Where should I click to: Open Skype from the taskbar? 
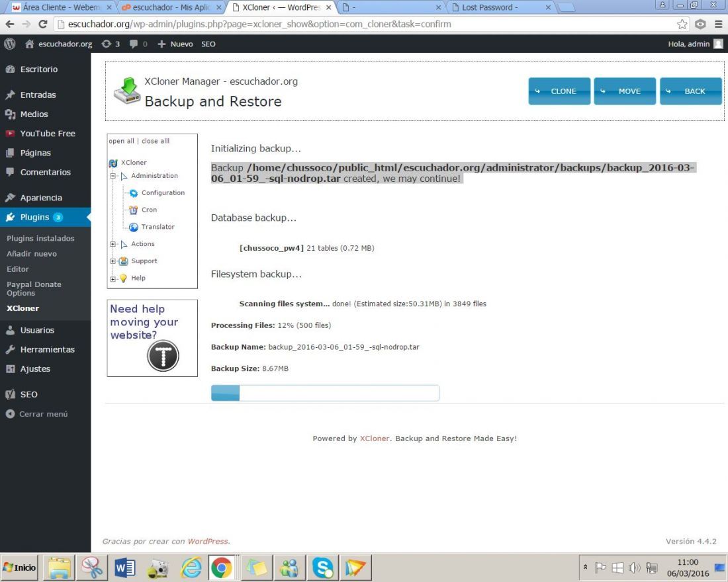[x=322, y=567]
